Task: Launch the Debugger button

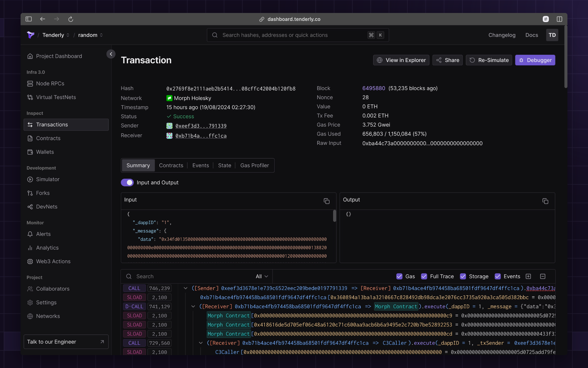Action: (535, 60)
